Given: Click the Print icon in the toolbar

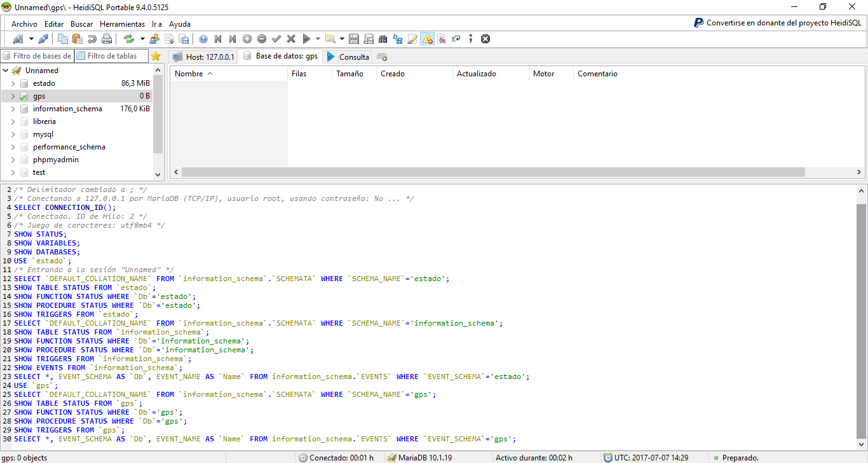Looking at the screenshot, I should tap(106, 38).
